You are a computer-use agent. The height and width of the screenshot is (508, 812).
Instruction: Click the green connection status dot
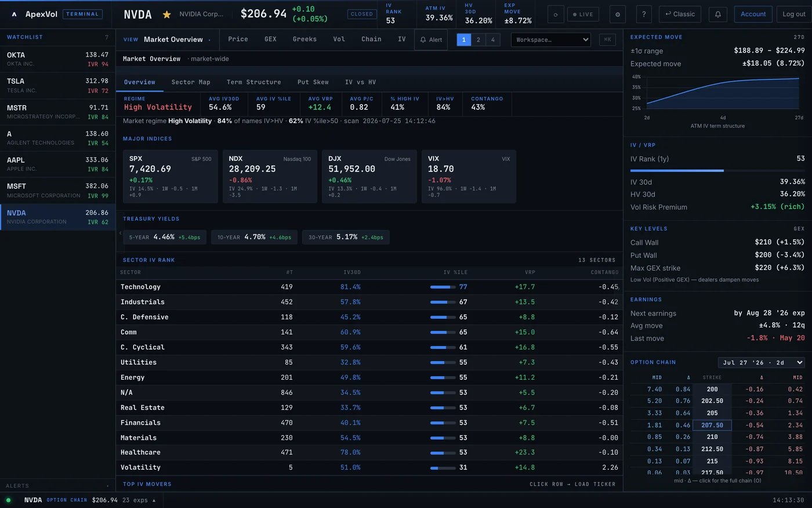pyautogui.click(x=8, y=500)
